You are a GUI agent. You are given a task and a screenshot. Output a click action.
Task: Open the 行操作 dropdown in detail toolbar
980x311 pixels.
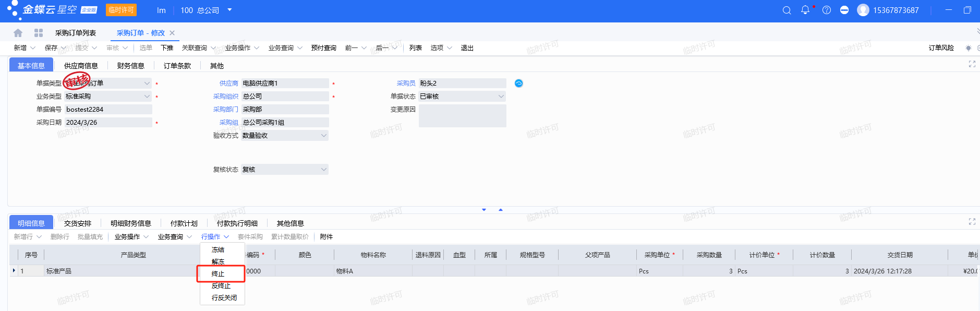pyautogui.click(x=215, y=237)
